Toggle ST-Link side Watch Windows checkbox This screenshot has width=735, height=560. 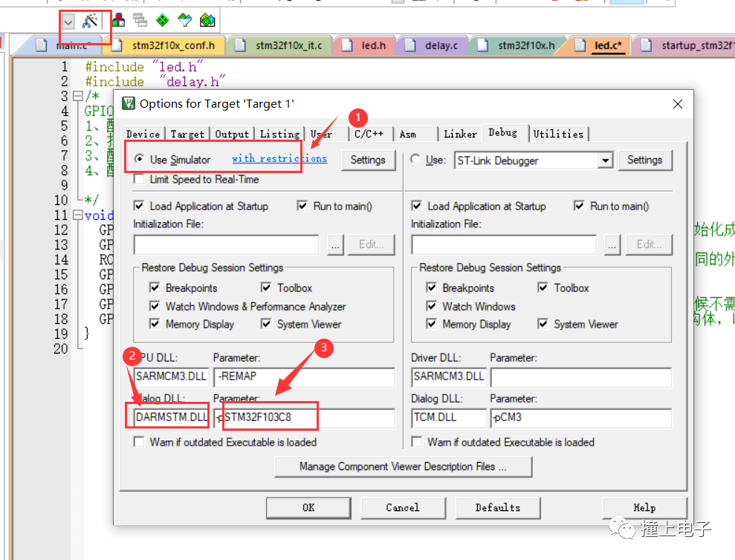click(431, 306)
